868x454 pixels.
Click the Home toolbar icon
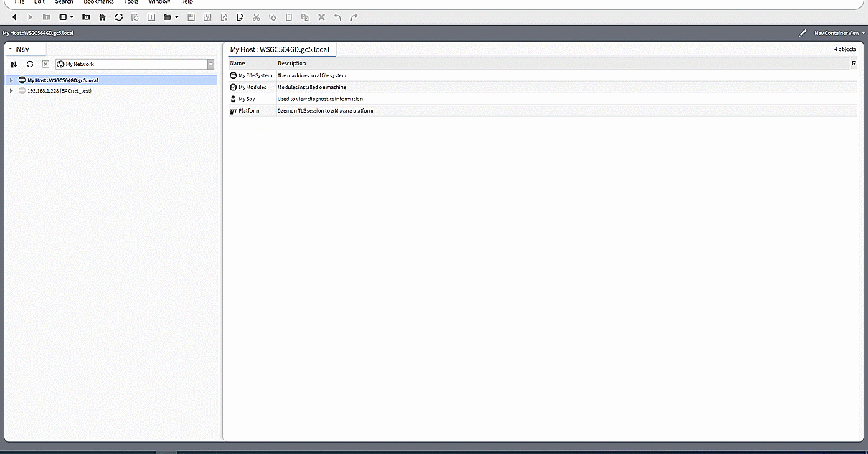pyautogui.click(x=103, y=16)
